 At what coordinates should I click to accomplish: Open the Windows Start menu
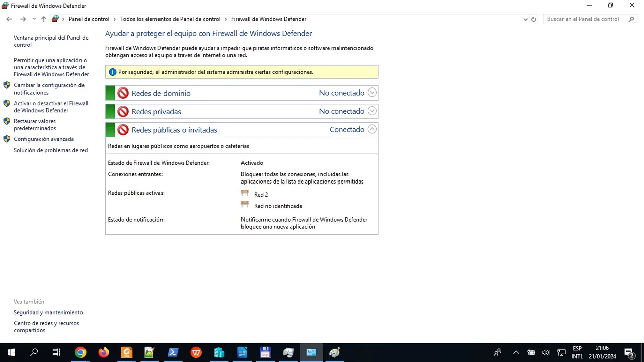[x=11, y=352]
